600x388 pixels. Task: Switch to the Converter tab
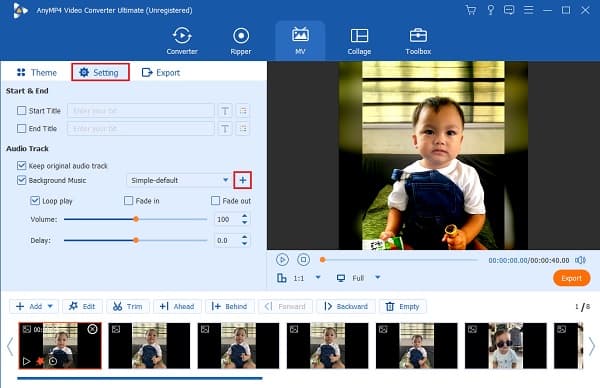182,41
